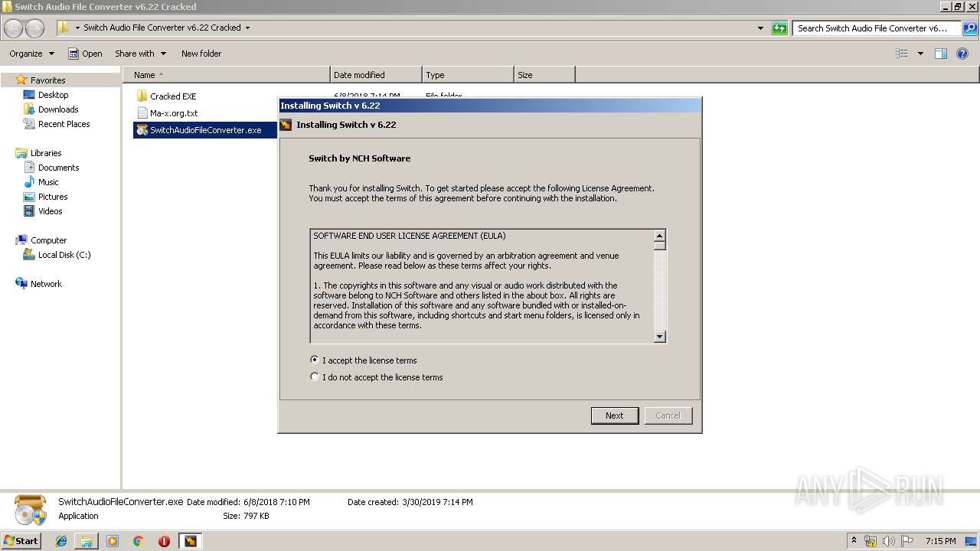Open the Organize menu
The width and height of the screenshot is (980, 551).
(x=31, y=54)
